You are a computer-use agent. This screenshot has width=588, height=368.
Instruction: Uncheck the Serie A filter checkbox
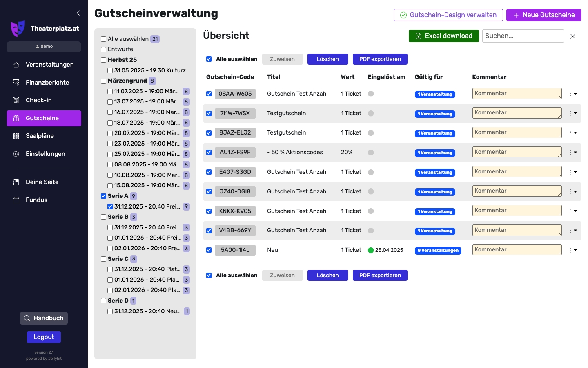click(x=104, y=196)
